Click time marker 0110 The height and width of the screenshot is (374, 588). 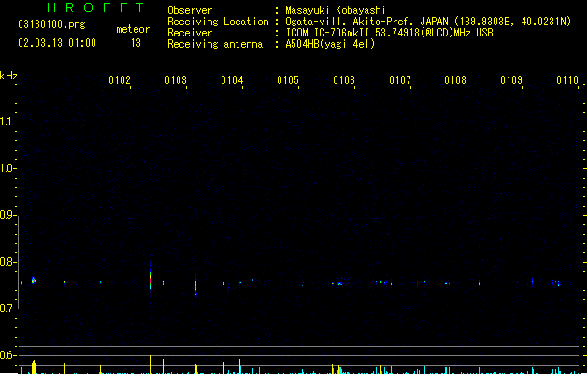[567, 80]
